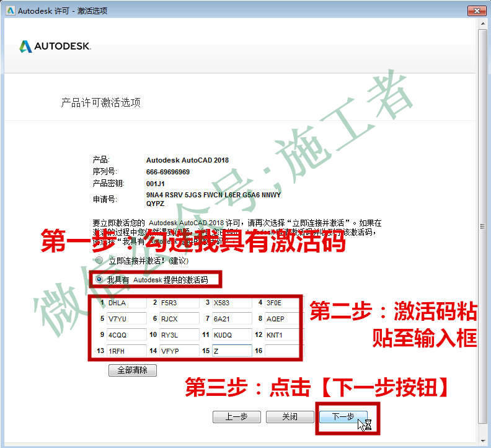Click the scrollbar up arrow
Image resolution: width=491 pixels, height=448 pixels.
point(482,24)
